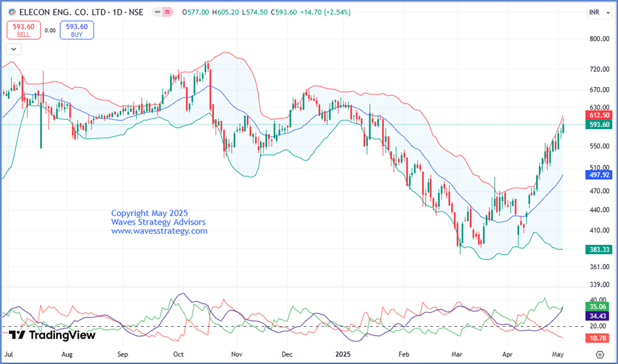Image resolution: width=618 pixels, height=364 pixels.
Task: Click the red SELL 593.60 button
Action: (24, 30)
